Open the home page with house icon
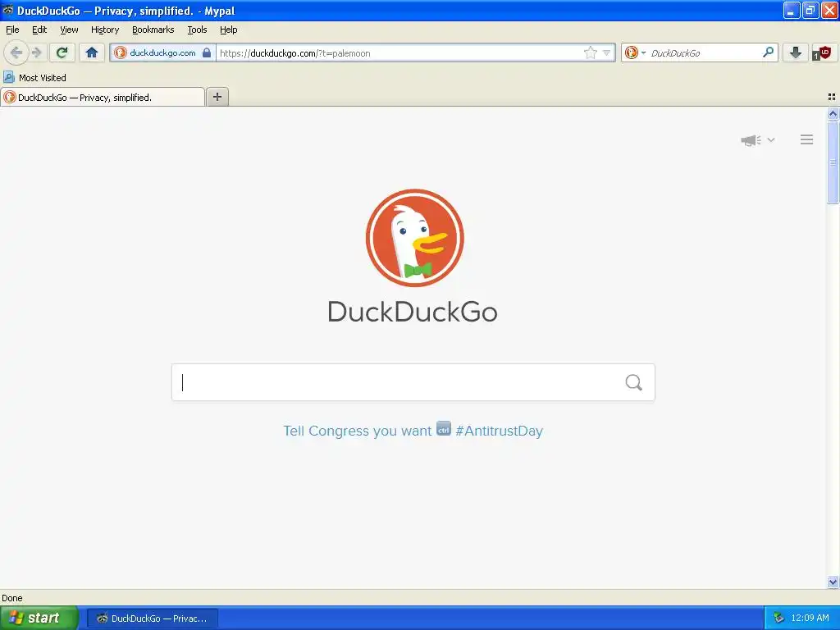 92,52
